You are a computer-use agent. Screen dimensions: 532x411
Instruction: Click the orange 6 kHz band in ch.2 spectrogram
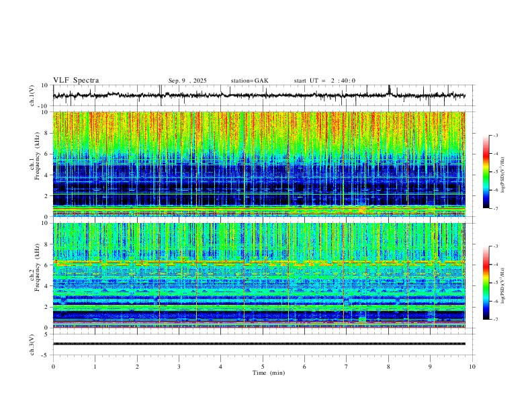[x=259, y=262]
